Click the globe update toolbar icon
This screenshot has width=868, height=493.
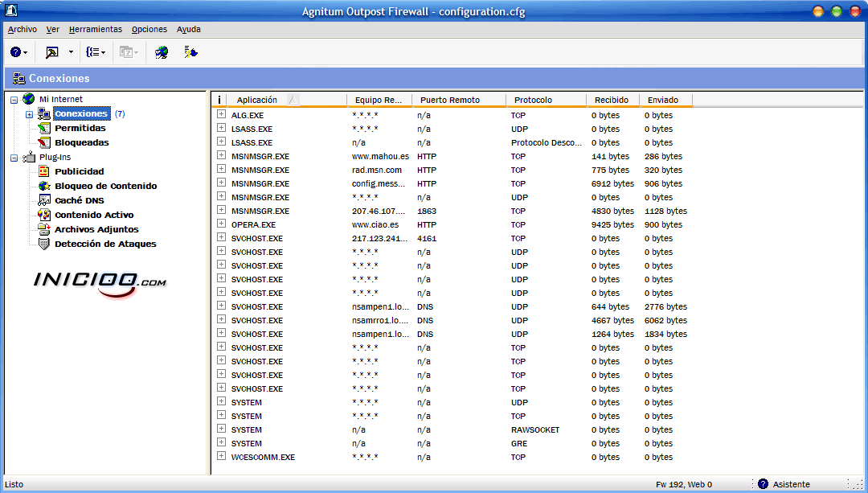[162, 52]
